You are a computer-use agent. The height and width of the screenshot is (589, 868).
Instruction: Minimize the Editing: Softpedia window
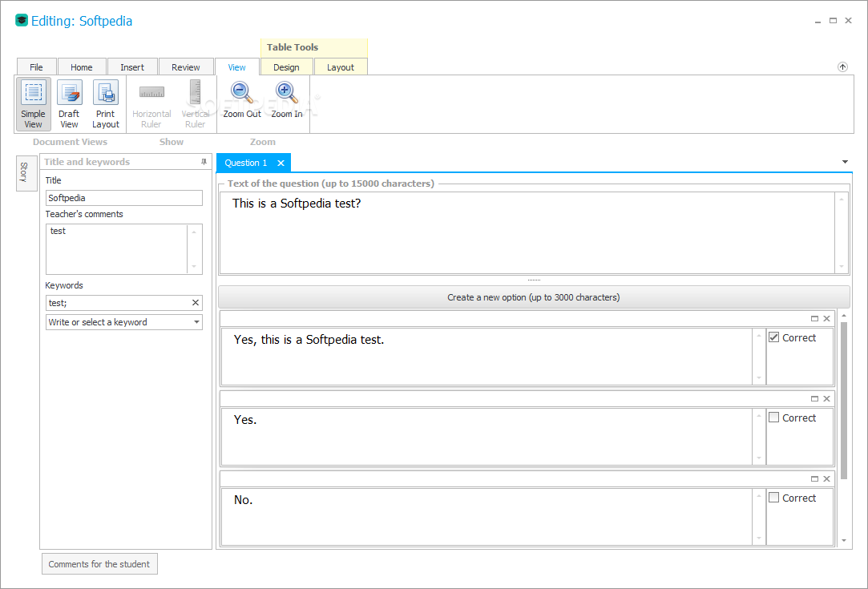[818, 21]
